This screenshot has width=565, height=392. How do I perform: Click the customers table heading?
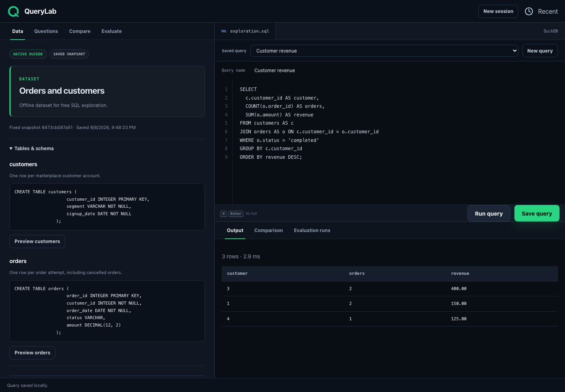pyautogui.click(x=23, y=164)
